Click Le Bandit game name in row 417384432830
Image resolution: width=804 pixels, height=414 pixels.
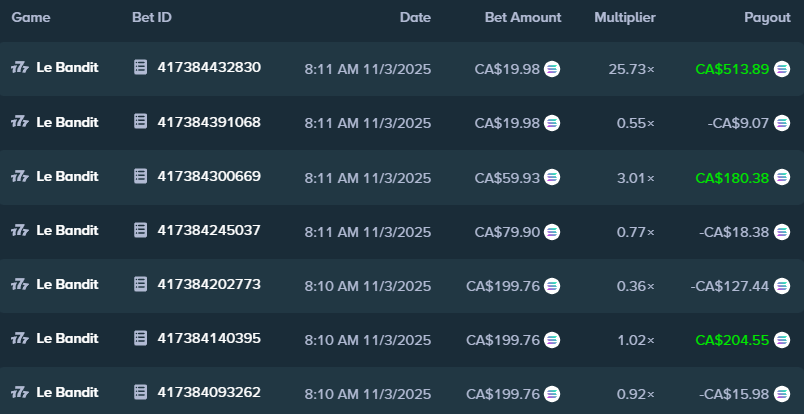(x=67, y=68)
